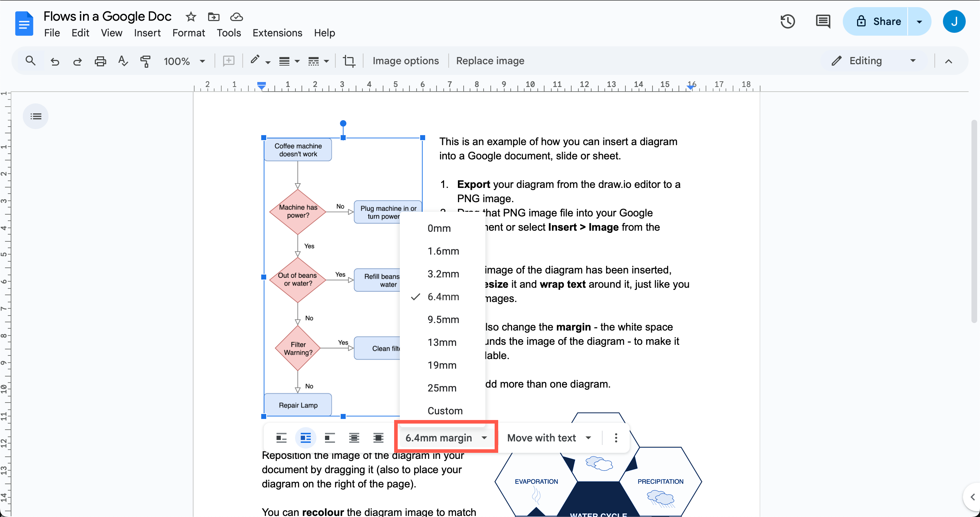Click the Undo icon in the toolbar
Viewport: 980px width, 517px height.
[55, 61]
